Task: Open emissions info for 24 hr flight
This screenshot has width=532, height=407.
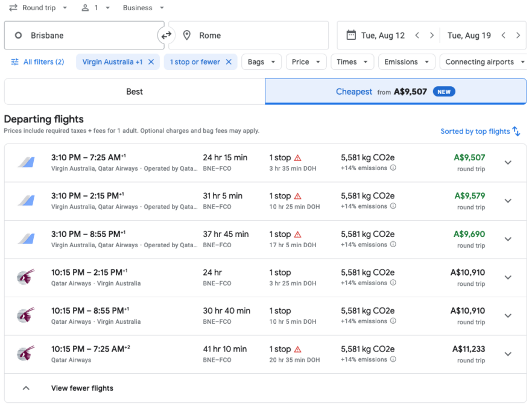Action: pyautogui.click(x=393, y=283)
